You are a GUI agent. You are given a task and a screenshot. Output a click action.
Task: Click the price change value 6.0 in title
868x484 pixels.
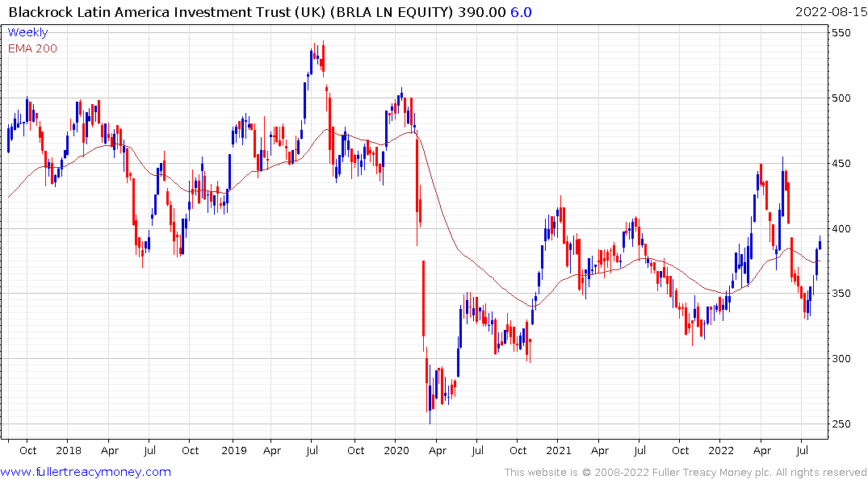pos(521,12)
